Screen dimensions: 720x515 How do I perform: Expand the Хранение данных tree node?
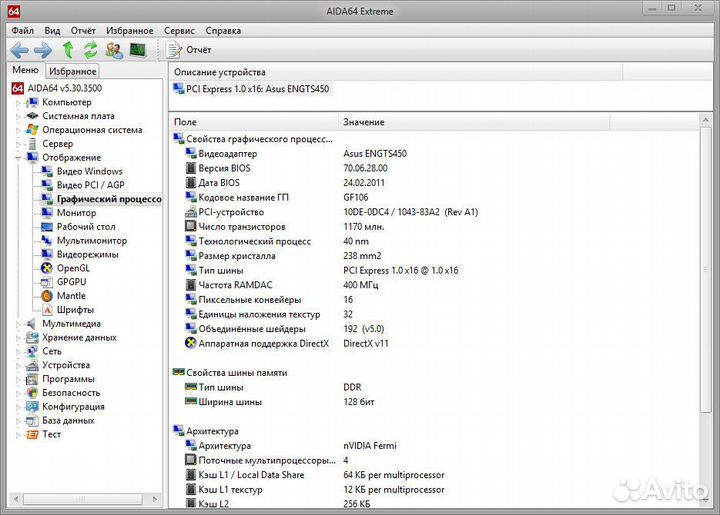18,338
